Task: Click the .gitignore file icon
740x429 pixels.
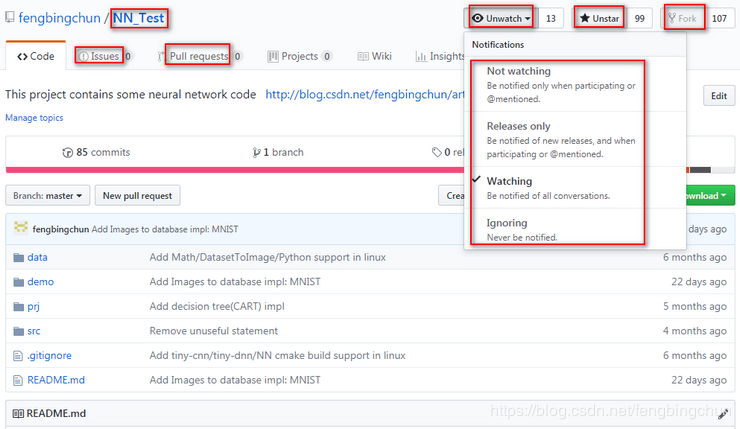Action: 18,355
